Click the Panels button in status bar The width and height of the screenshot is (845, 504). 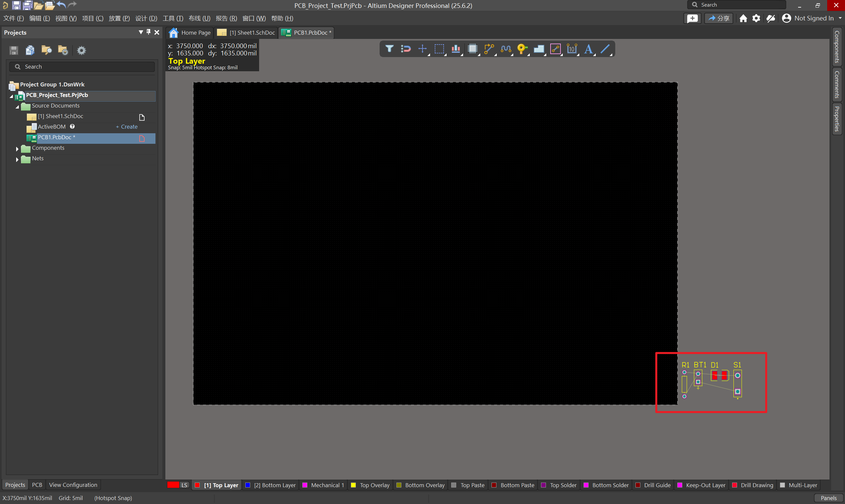(828, 498)
